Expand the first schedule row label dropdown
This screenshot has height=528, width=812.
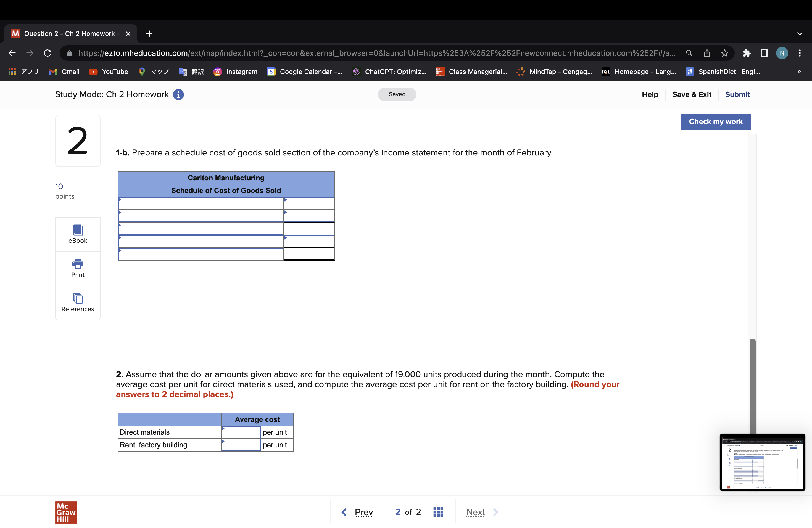pyautogui.click(x=201, y=204)
